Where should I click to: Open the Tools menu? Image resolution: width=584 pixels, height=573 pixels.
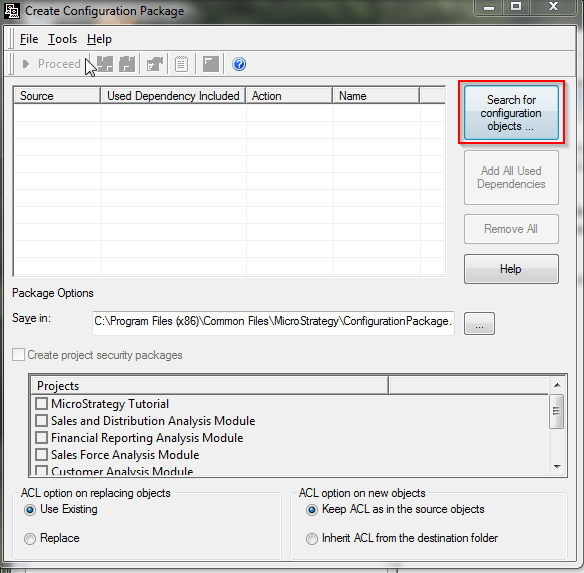click(x=62, y=39)
